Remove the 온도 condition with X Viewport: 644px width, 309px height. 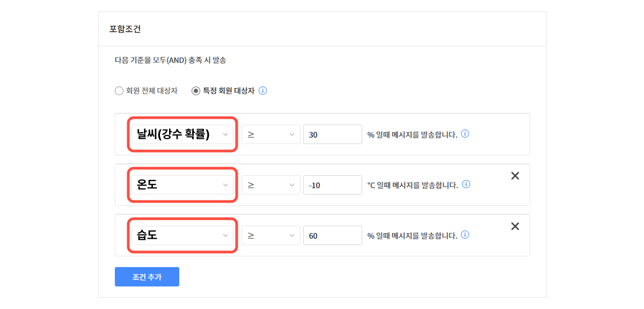[515, 176]
